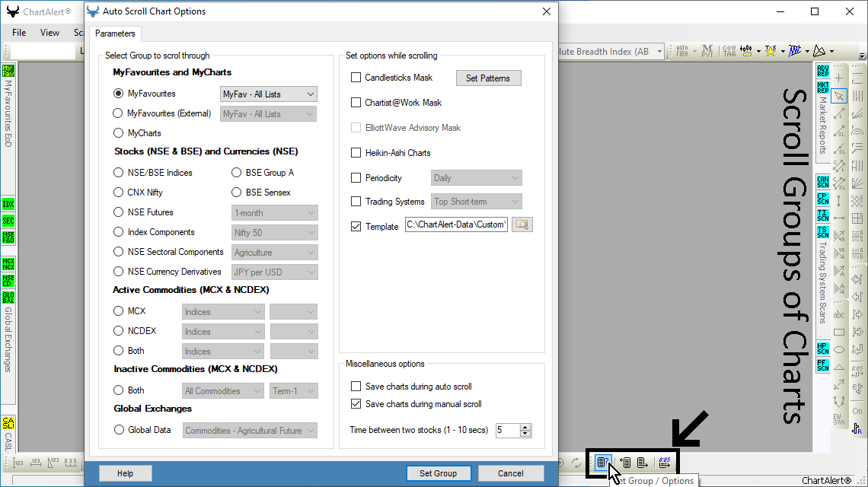
Task: Click the scroll to previous chart icon
Action: (x=625, y=463)
